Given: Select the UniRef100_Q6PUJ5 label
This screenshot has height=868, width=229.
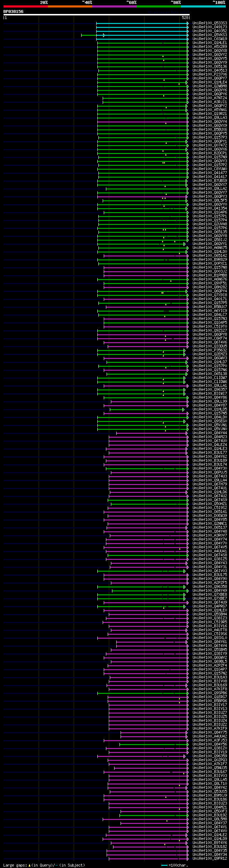Looking at the screenshot, I should (x=210, y=472).
